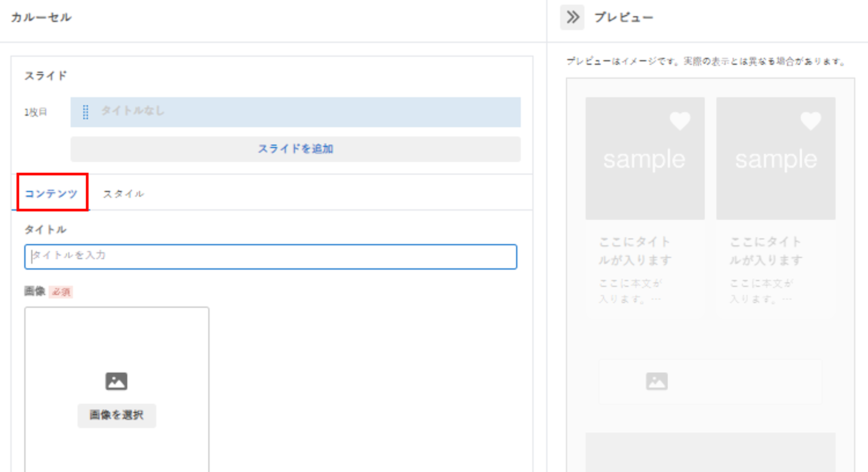Open the コンテンツ tab
The height and width of the screenshot is (472, 868).
[51, 194]
